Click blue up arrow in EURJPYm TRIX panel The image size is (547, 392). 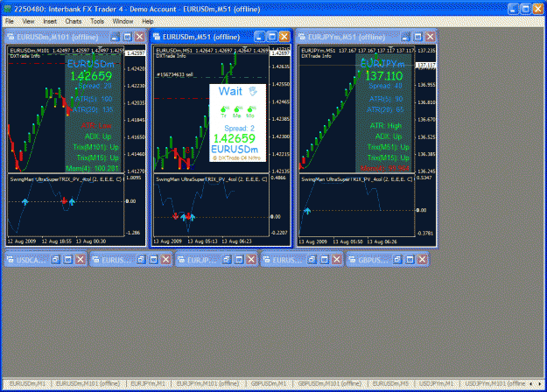point(307,211)
